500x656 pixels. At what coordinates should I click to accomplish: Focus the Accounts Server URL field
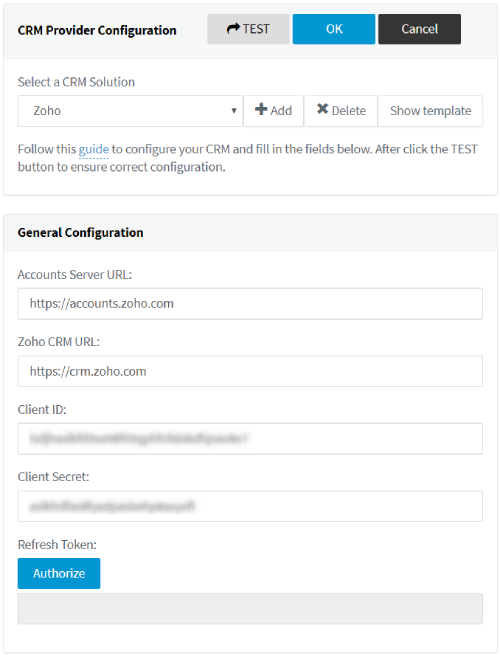point(250,304)
